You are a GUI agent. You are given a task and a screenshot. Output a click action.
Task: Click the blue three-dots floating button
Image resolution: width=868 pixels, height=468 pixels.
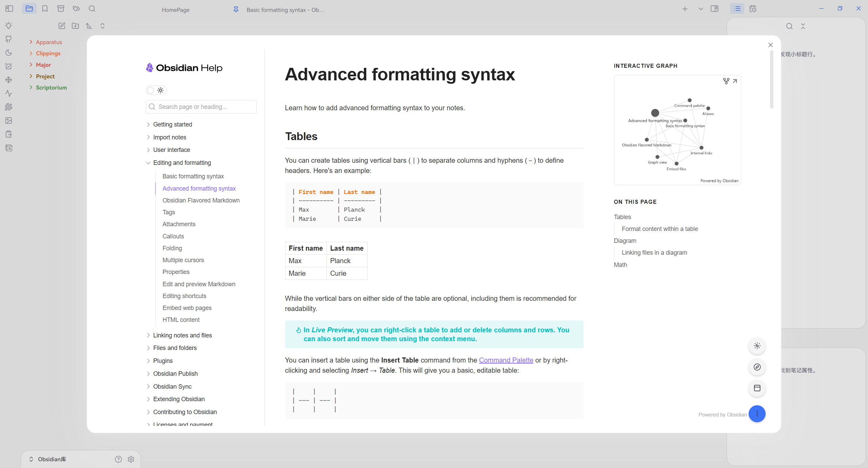pos(757,414)
